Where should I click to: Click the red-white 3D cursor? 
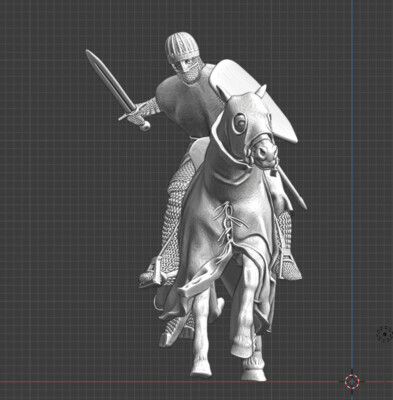pos(352,381)
